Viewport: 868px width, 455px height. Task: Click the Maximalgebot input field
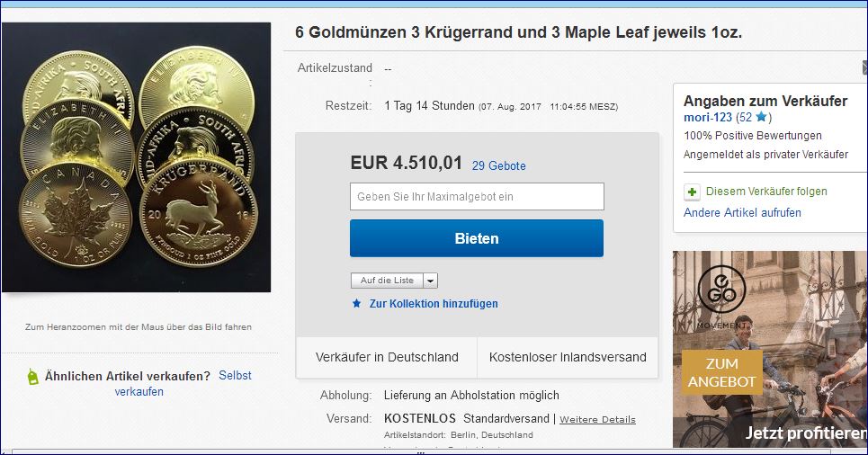pos(477,197)
